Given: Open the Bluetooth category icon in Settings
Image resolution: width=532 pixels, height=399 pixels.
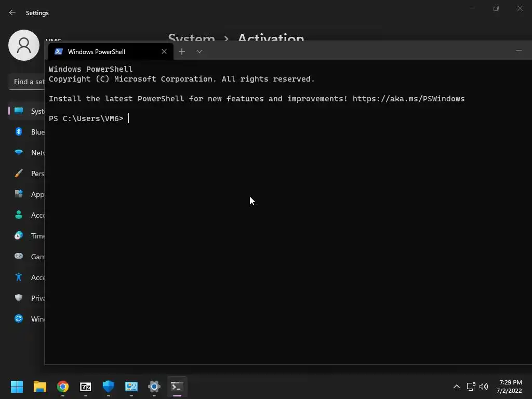Looking at the screenshot, I should [19, 131].
